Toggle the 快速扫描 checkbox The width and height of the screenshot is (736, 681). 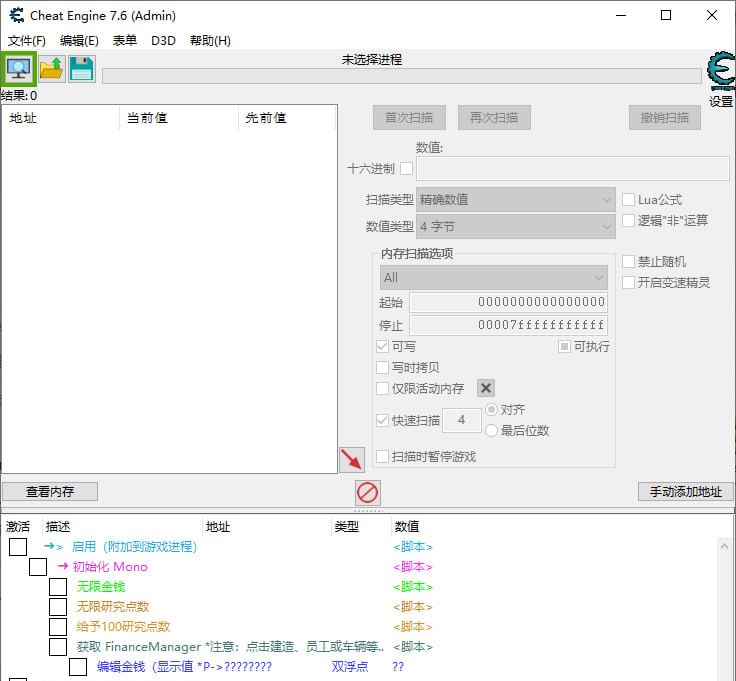[x=383, y=421]
